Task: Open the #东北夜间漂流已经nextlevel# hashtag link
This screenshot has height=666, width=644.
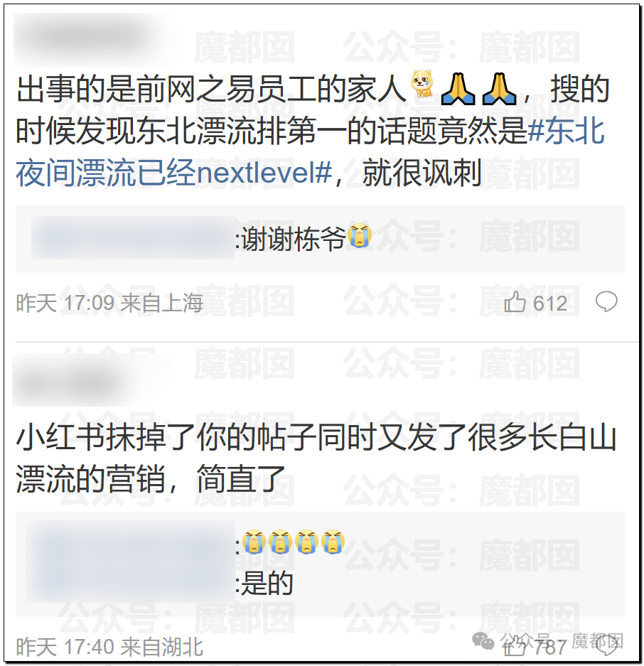Action: pos(311,152)
